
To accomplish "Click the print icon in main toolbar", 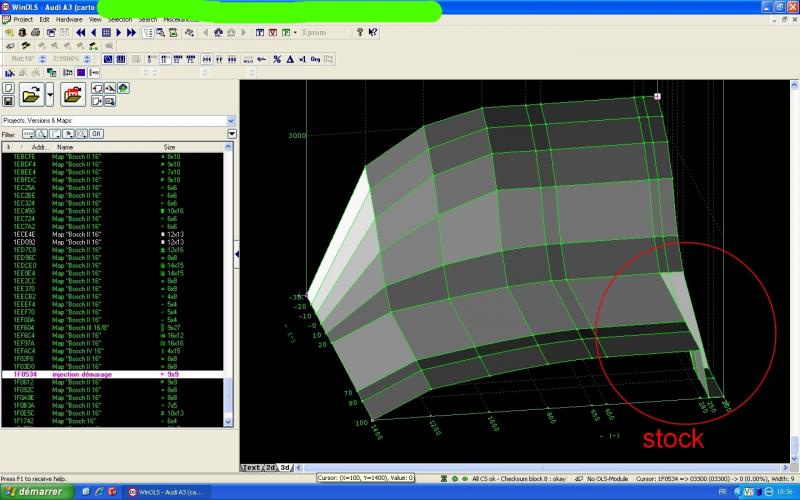I will (35, 33).
